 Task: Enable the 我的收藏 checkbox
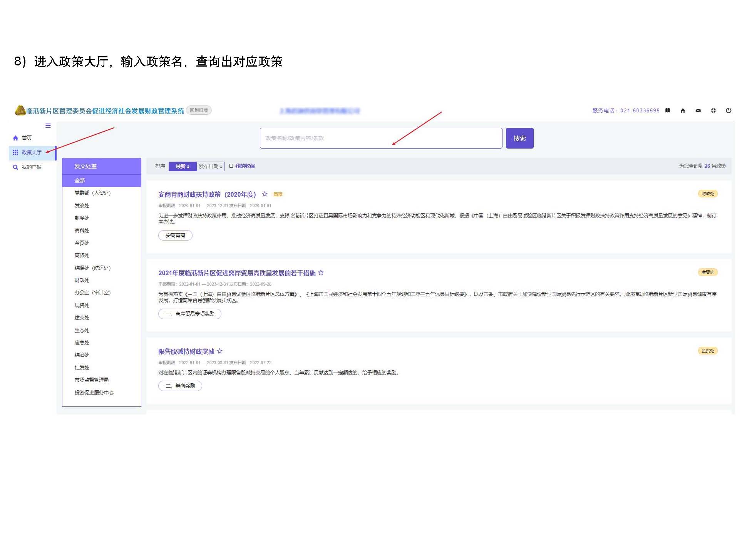(x=231, y=166)
